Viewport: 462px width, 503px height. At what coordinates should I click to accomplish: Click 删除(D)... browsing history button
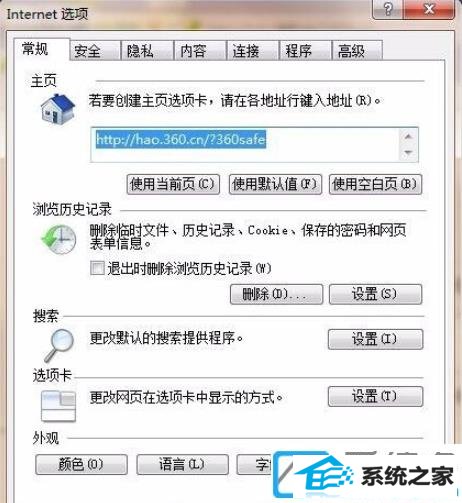(x=276, y=294)
